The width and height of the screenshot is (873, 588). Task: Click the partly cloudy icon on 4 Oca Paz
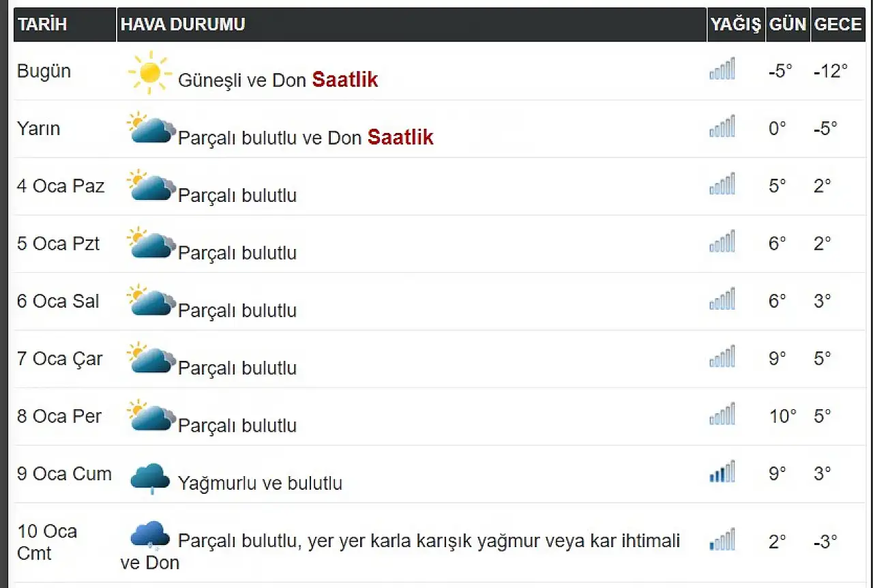click(149, 186)
